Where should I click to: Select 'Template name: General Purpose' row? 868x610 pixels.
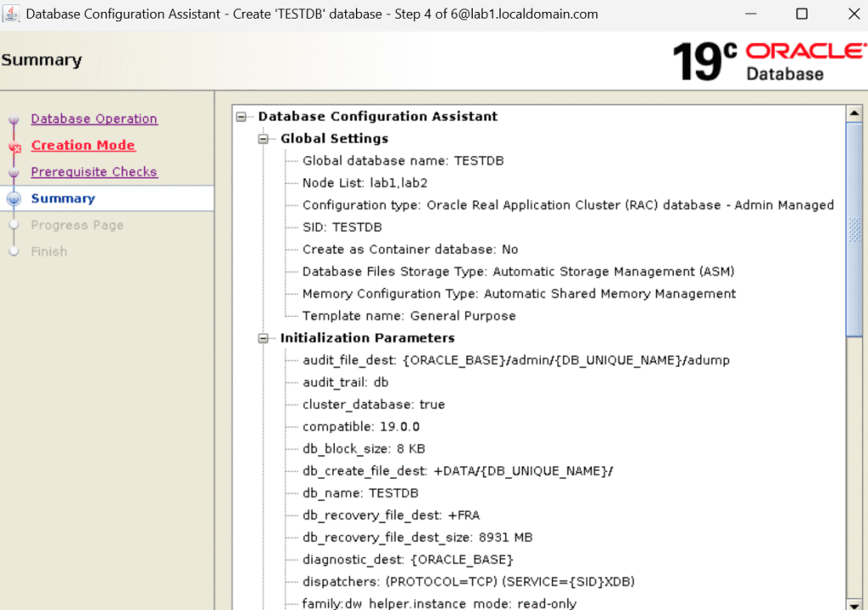coord(409,315)
